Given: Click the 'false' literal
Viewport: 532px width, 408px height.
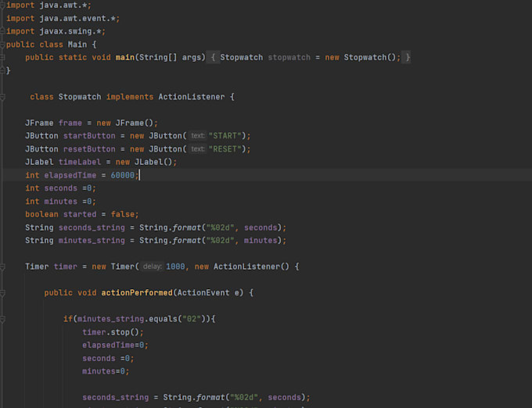Looking at the screenshot, I should coord(123,214).
